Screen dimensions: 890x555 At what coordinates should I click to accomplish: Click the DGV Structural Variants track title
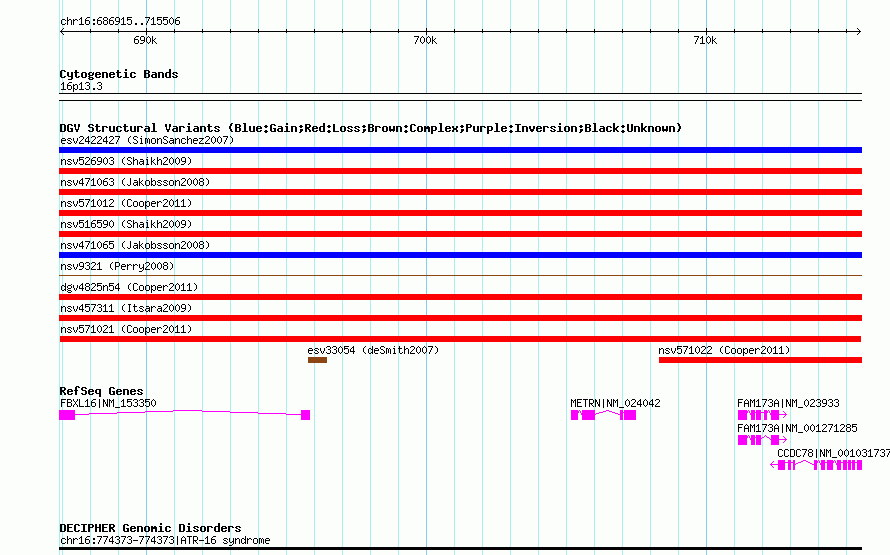371,128
